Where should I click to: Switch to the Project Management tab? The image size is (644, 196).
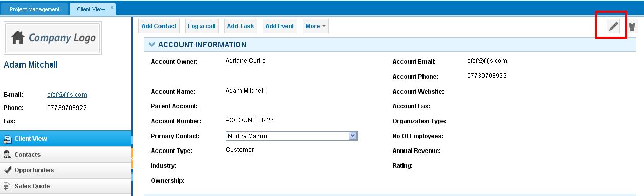[34, 9]
